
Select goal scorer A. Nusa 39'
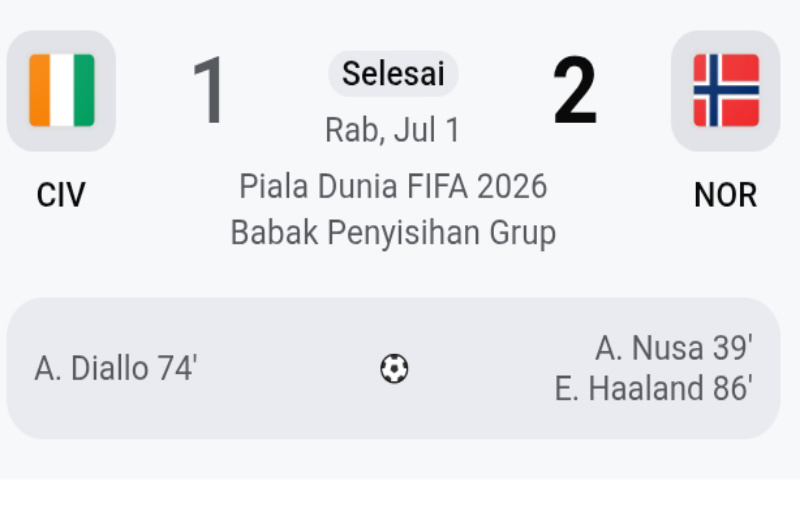674,348
